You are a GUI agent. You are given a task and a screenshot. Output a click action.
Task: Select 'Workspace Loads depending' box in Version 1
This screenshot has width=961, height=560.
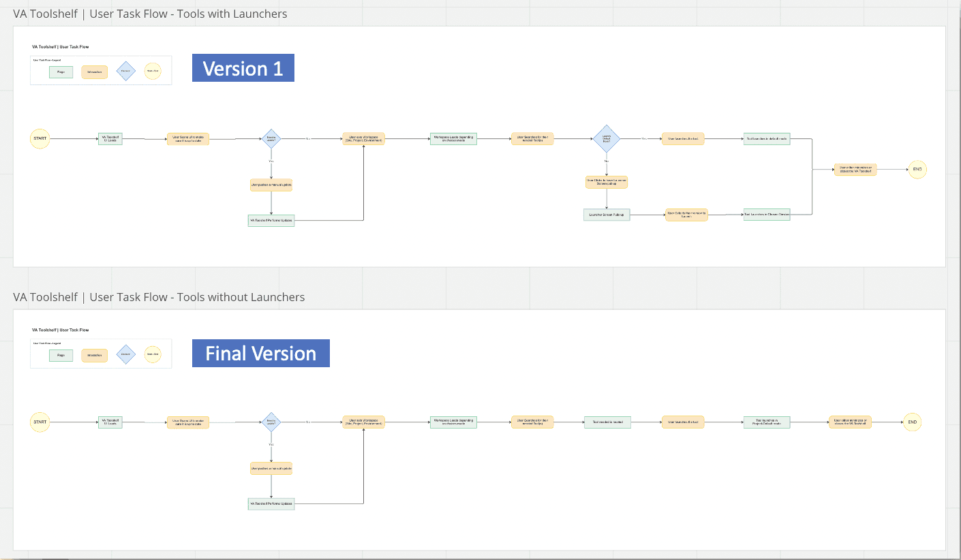point(453,139)
